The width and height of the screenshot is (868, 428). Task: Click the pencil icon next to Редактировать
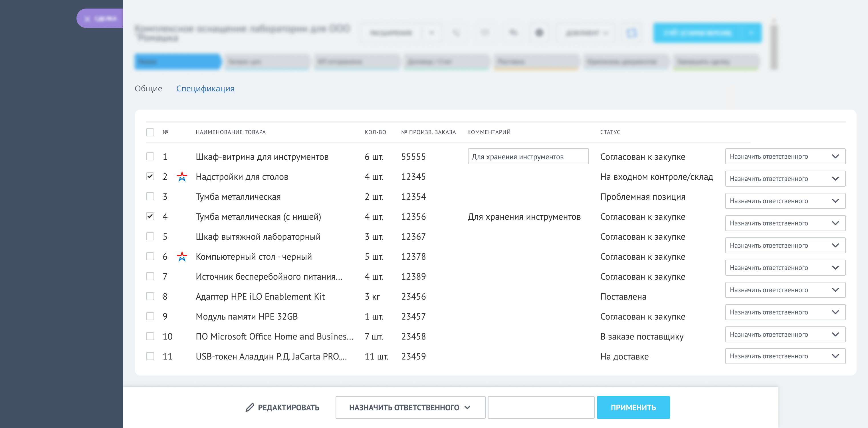pyautogui.click(x=250, y=407)
